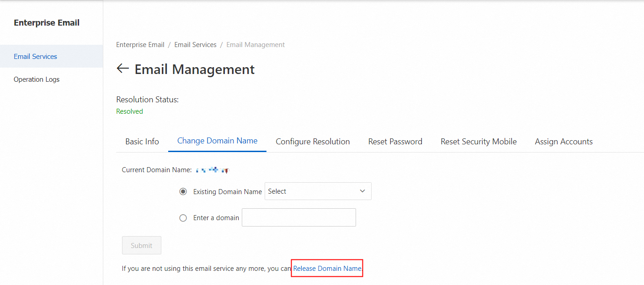644x285 pixels.
Task: Open the Configure Resolution tab
Action: (x=313, y=142)
